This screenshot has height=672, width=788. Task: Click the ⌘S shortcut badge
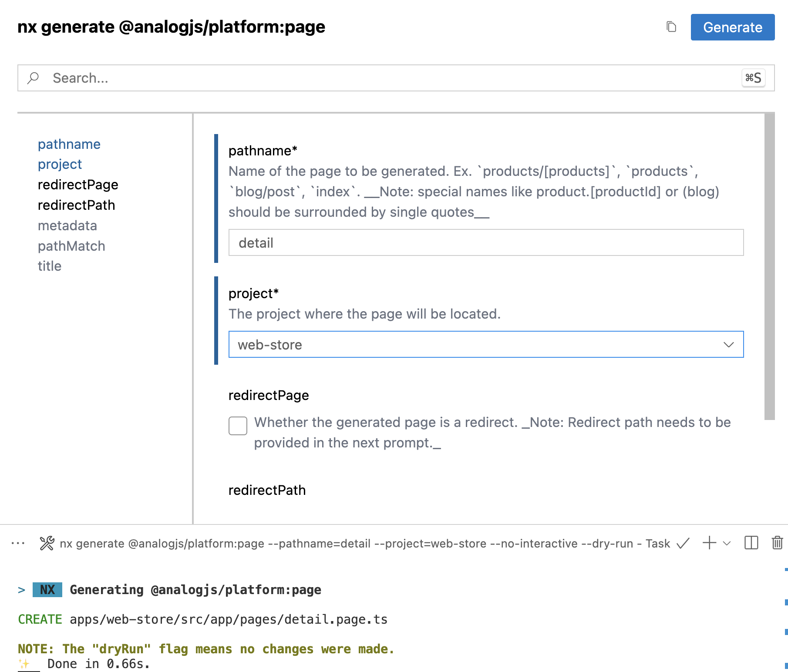754,78
